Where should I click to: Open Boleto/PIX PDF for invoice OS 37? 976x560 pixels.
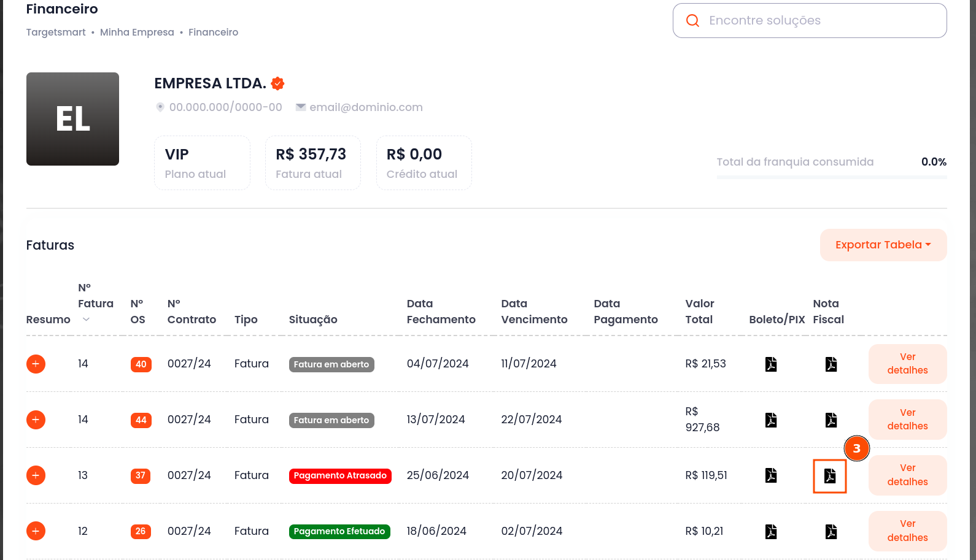pos(771,475)
